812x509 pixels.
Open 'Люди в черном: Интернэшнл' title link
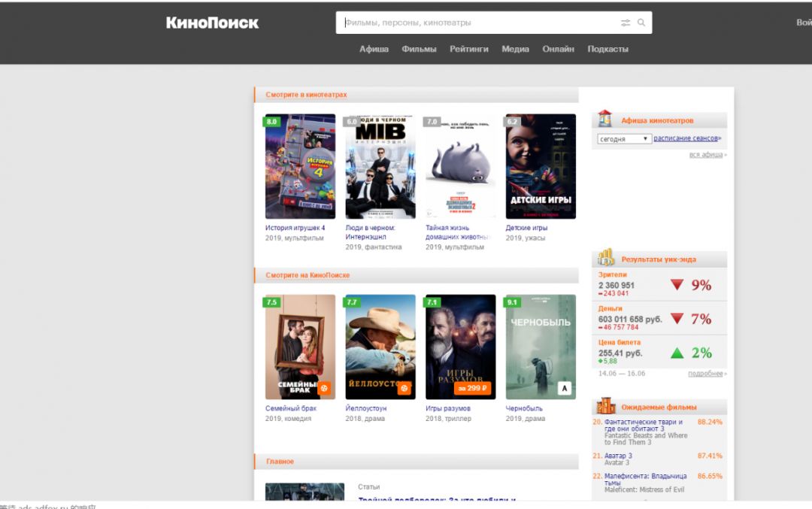click(370, 232)
